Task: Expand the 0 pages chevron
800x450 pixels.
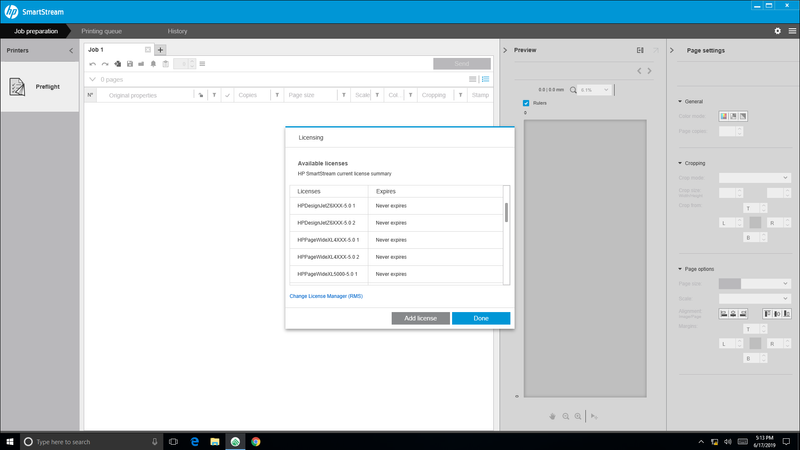Action: tap(92, 79)
